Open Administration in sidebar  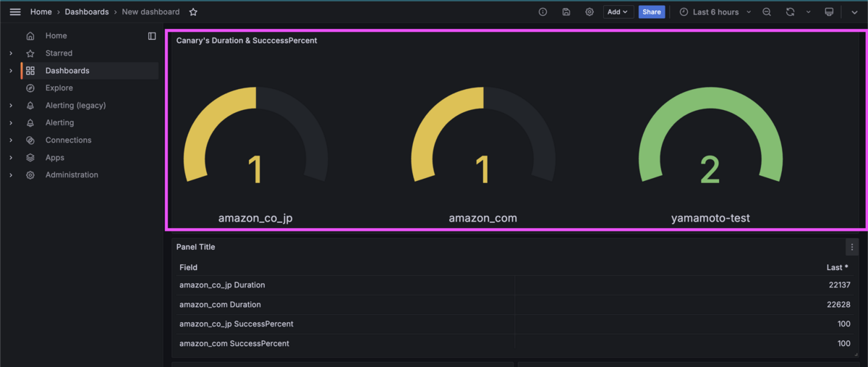pyautogui.click(x=72, y=174)
